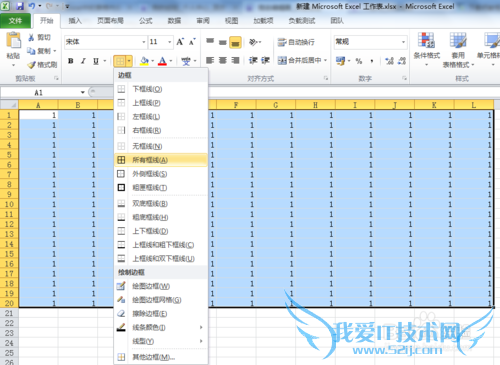Toggle Italic formatting
This screenshot has width=500, height=365.
click(83, 61)
